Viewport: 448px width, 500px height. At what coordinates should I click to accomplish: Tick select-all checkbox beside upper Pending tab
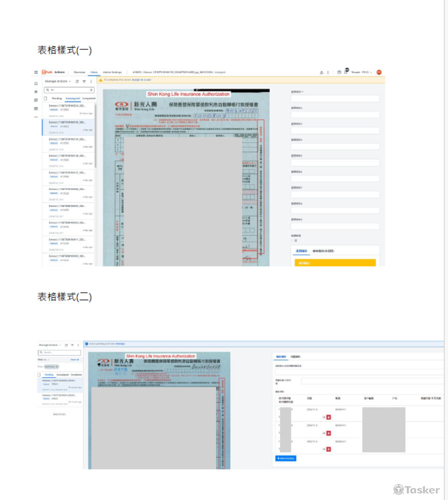pos(46,98)
